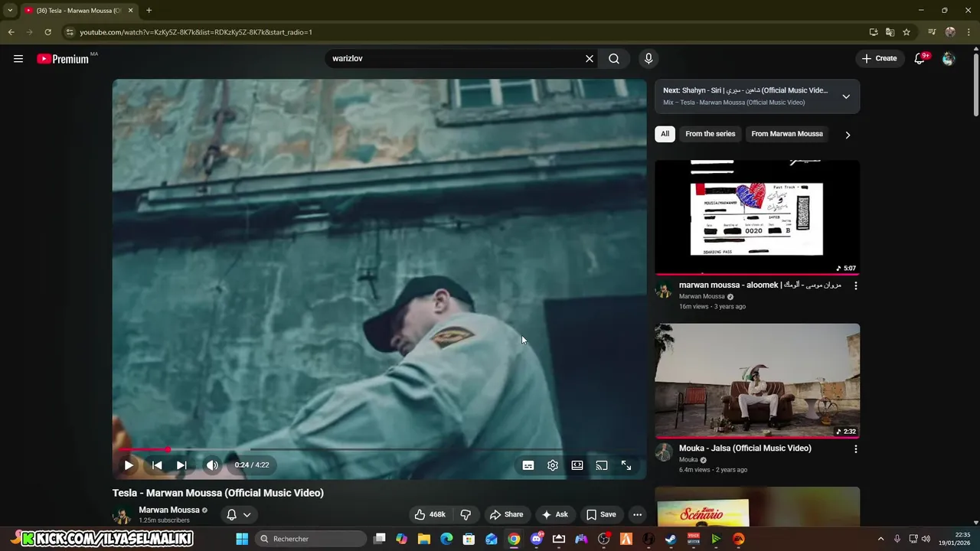This screenshot has width=980, height=551.
Task: Open aloomek video thumbnail
Action: (x=757, y=217)
